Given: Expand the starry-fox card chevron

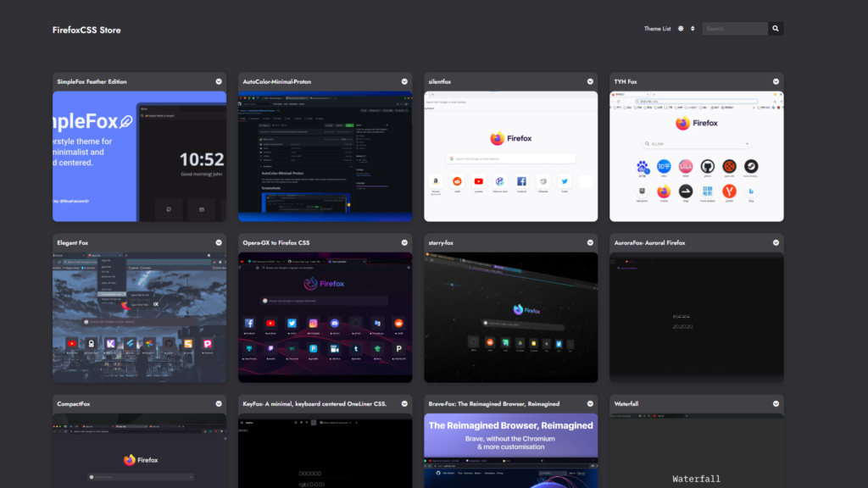Looking at the screenshot, I should point(590,242).
